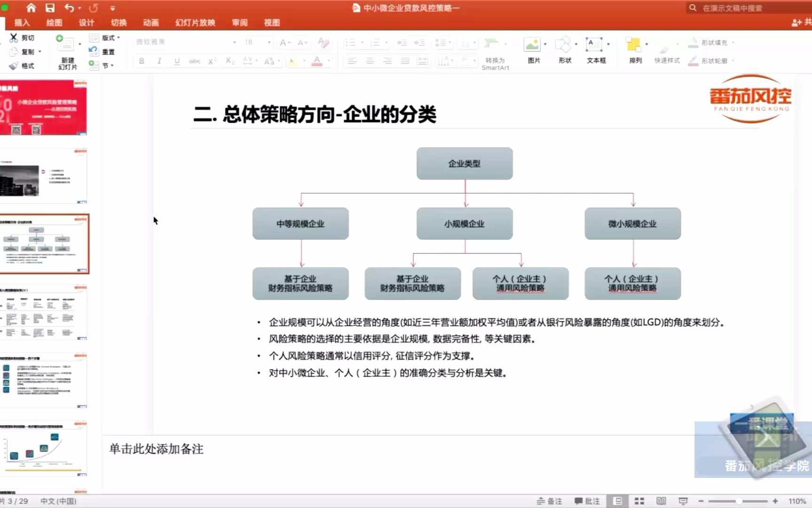Open customize quick access toolbar dropdown
The height and width of the screenshot is (508, 812).
tap(113, 8)
